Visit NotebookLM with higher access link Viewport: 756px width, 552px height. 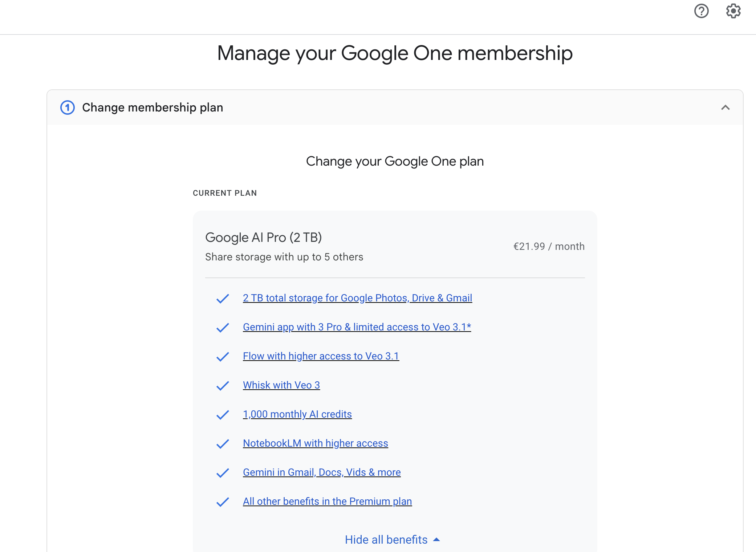point(315,443)
